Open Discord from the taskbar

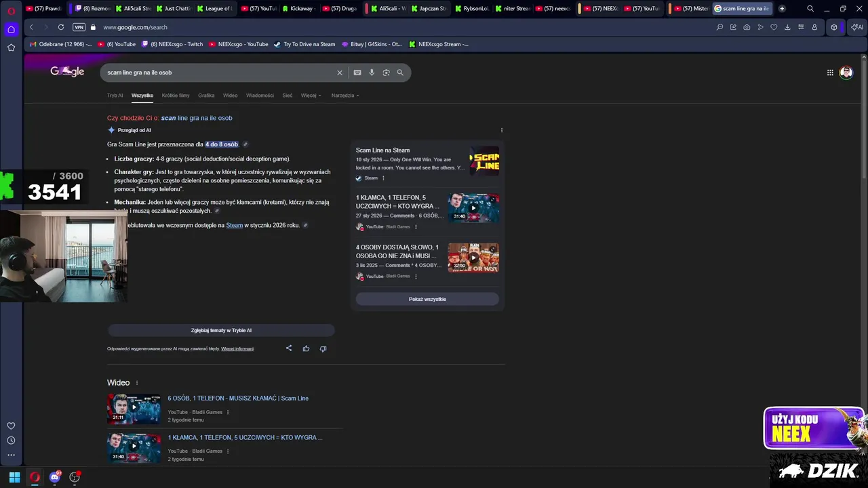click(x=55, y=477)
